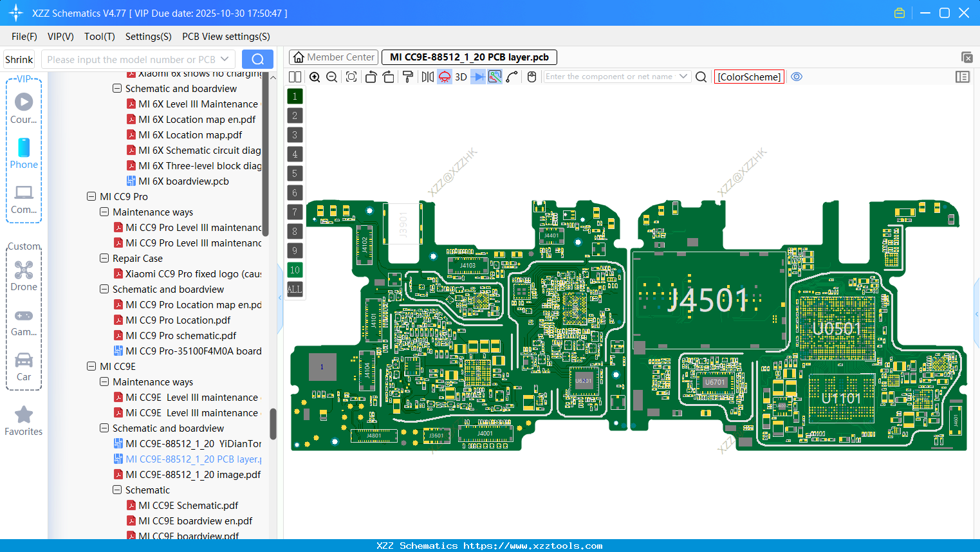Select the Zoom Out tool

pyautogui.click(x=331, y=77)
